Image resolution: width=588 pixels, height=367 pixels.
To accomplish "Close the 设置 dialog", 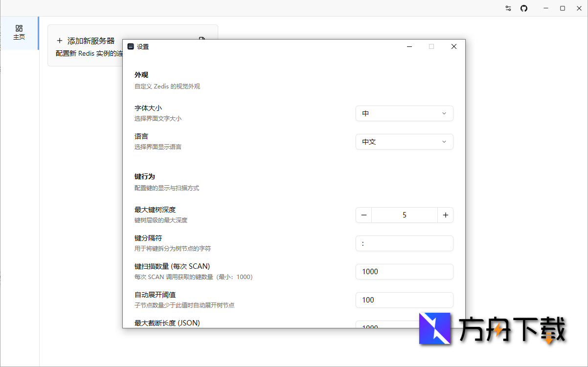I will (x=453, y=46).
